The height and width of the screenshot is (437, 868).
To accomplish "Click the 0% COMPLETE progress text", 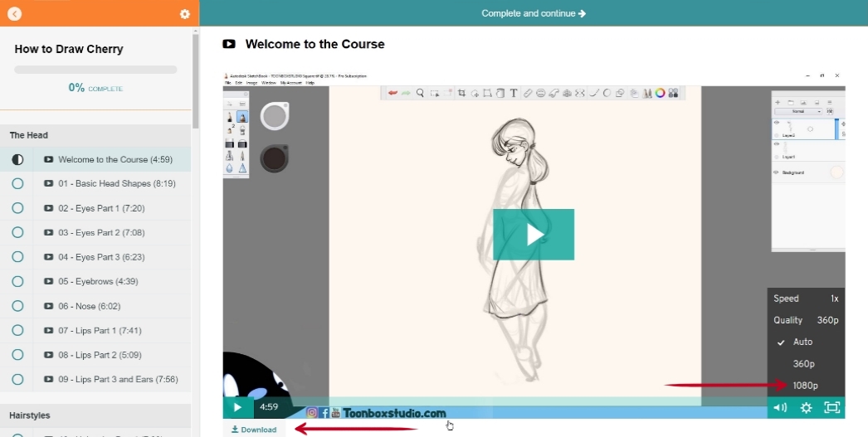I will pyautogui.click(x=95, y=87).
